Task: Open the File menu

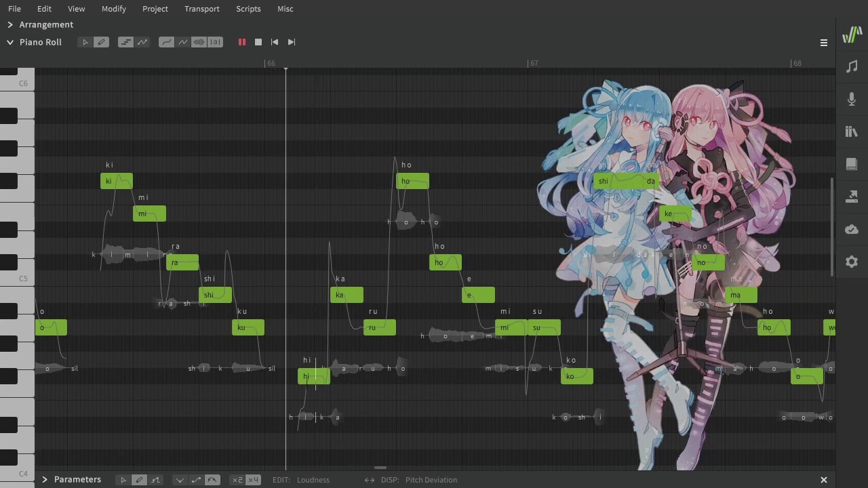Action: coord(14,9)
